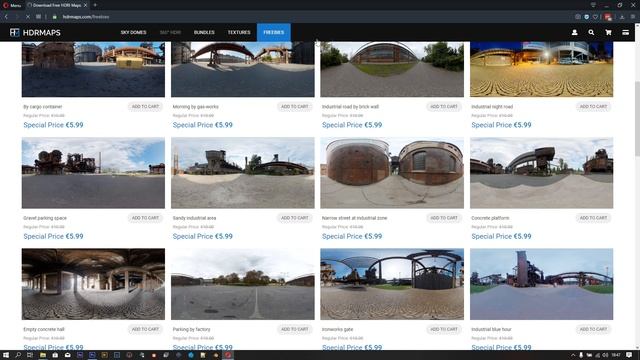640x360 pixels.
Task: Add 'Empty concrete hall' to cart
Action: 145,329
